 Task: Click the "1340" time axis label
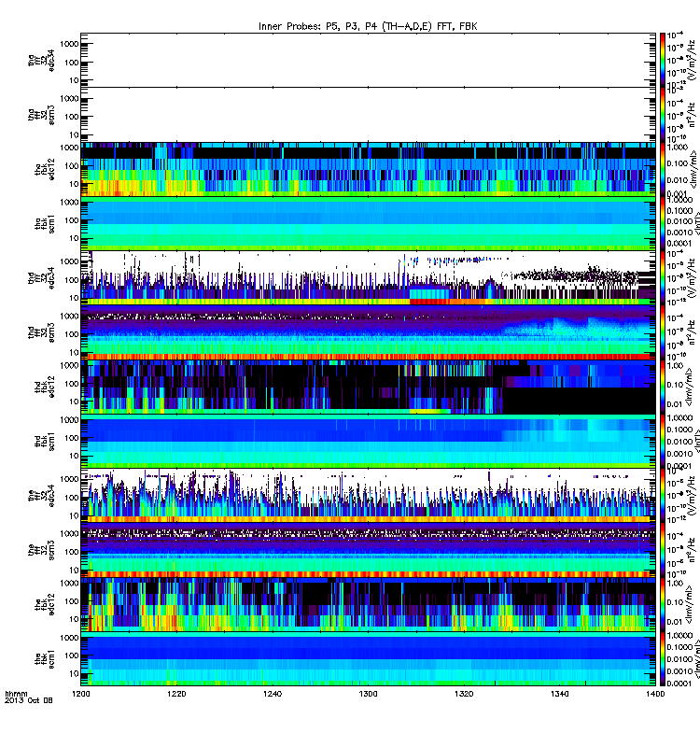(x=559, y=694)
